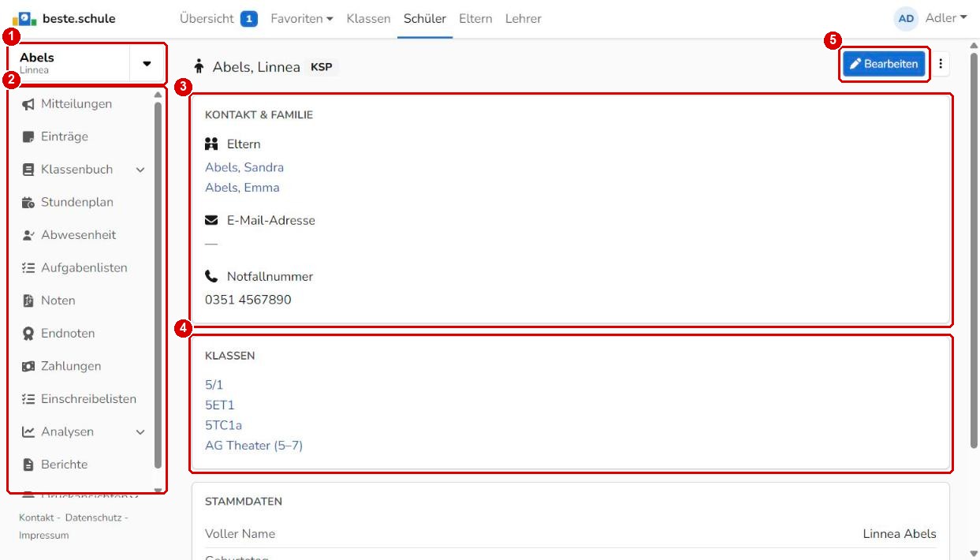Image resolution: width=980 pixels, height=560 pixels.
Task: Click the student person icon beside Abels, Linnea
Action: 199,67
